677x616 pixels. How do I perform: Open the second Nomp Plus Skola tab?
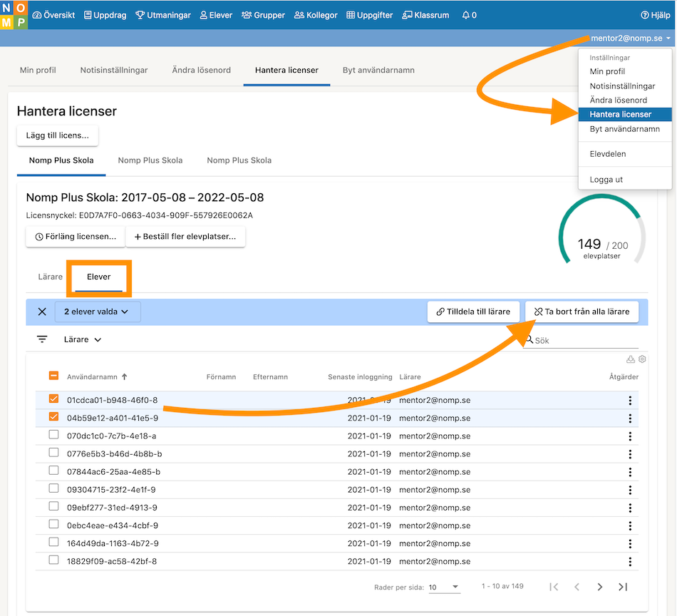point(150,160)
